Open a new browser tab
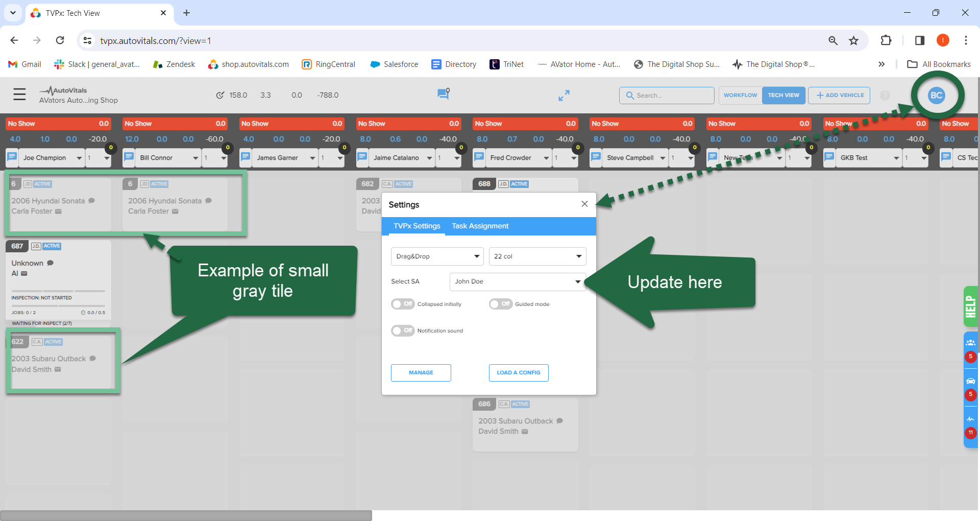This screenshot has width=980, height=521. 187,13
